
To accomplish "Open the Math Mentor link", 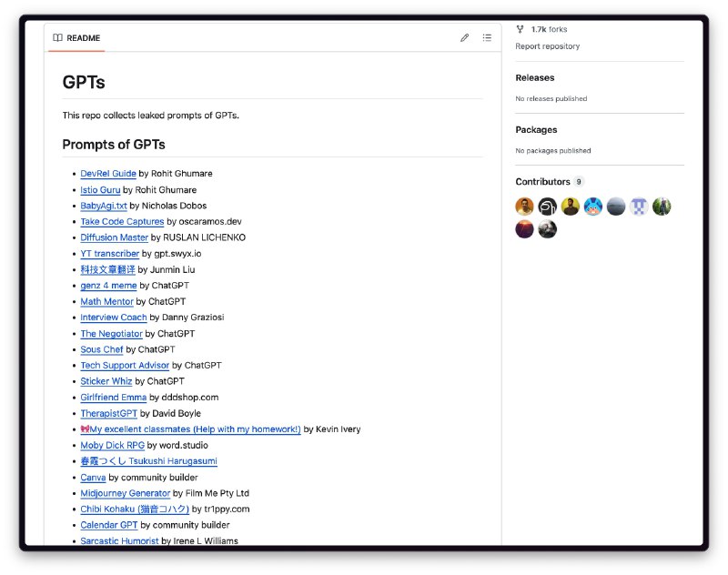I will pyautogui.click(x=106, y=302).
